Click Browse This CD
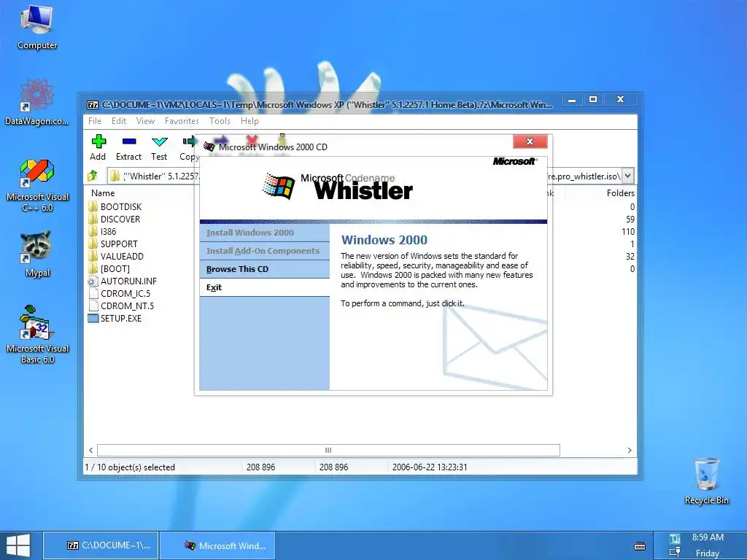Viewport: 747px width, 560px height. 264,269
